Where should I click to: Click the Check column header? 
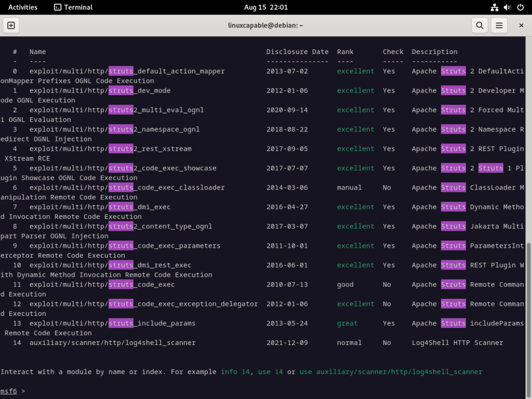pyautogui.click(x=393, y=51)
